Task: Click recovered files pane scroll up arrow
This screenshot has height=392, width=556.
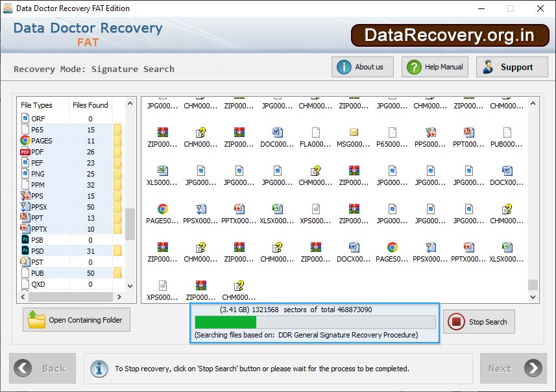Action: pos(533,104)
